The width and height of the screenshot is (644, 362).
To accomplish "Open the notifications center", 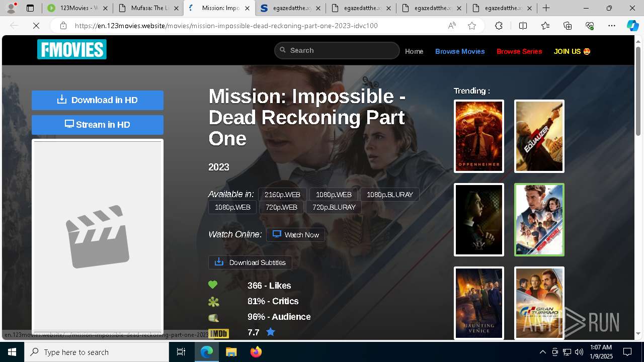I will 627,352.
